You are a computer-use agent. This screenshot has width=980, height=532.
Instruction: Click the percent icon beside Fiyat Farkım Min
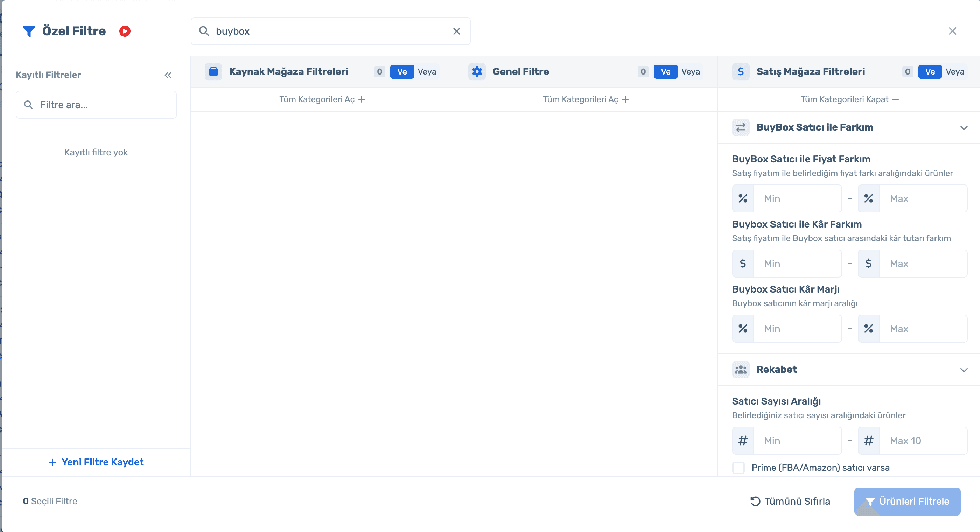click(x=743, y=199)
